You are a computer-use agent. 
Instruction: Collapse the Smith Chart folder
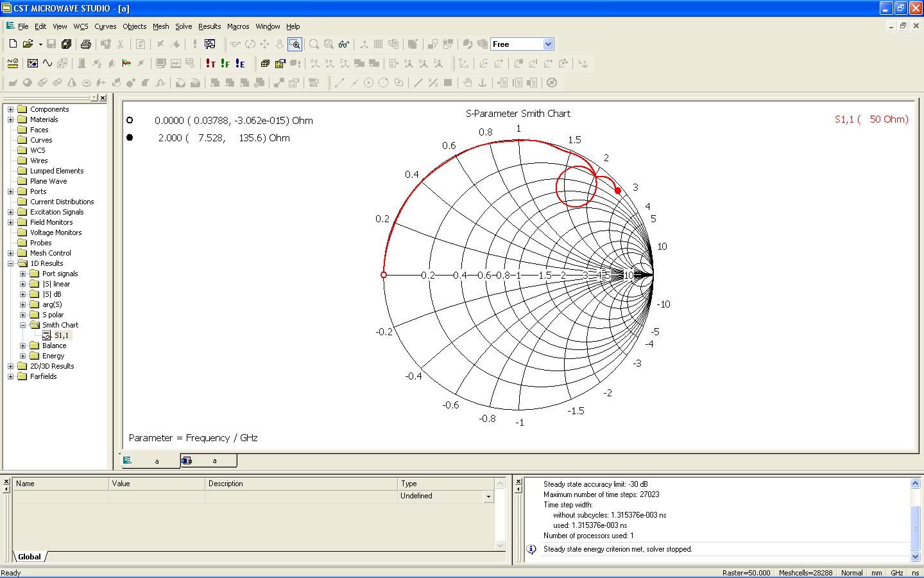(22, 325)
